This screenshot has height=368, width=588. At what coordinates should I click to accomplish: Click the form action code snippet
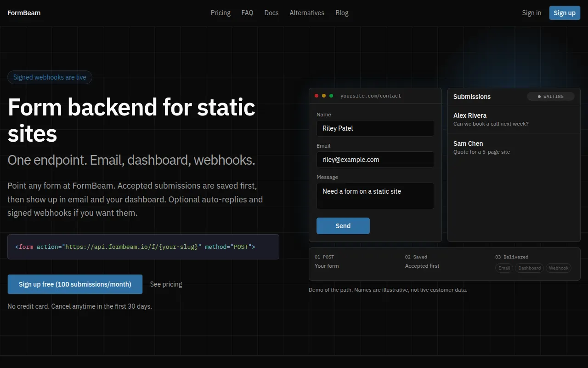pos(143,247)
